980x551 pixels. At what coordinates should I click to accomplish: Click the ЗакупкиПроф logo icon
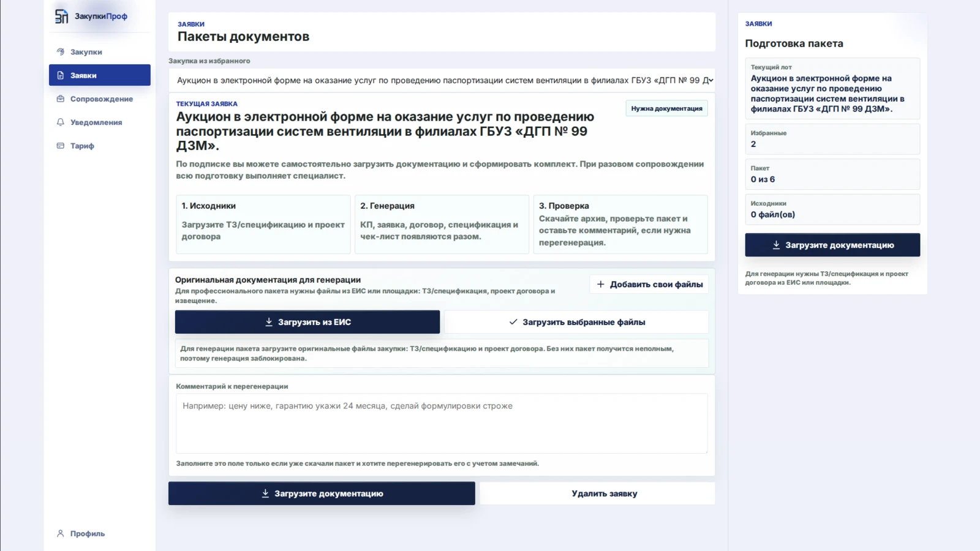tap(61, 17)
